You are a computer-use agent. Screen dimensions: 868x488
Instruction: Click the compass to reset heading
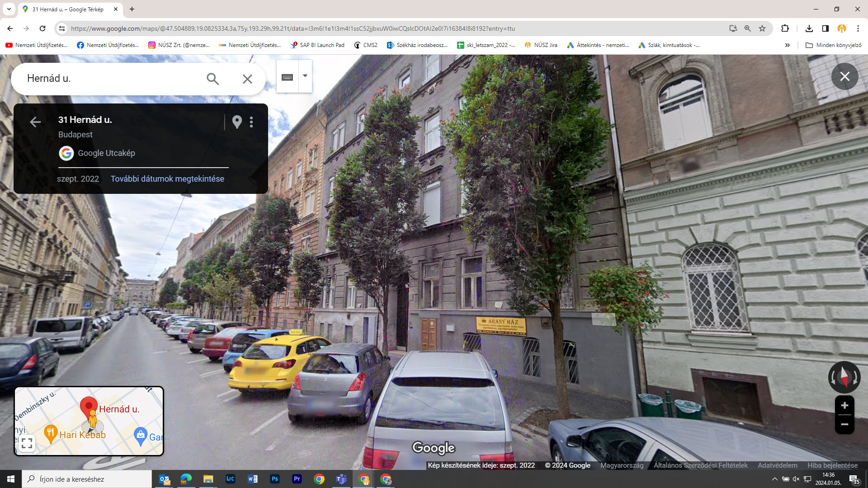(x=844, y=377)
